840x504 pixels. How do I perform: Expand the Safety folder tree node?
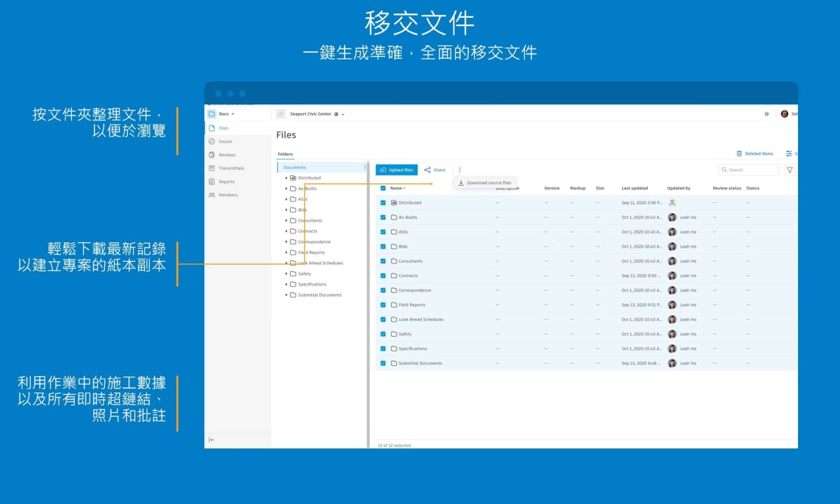click(x=287, y=274)
